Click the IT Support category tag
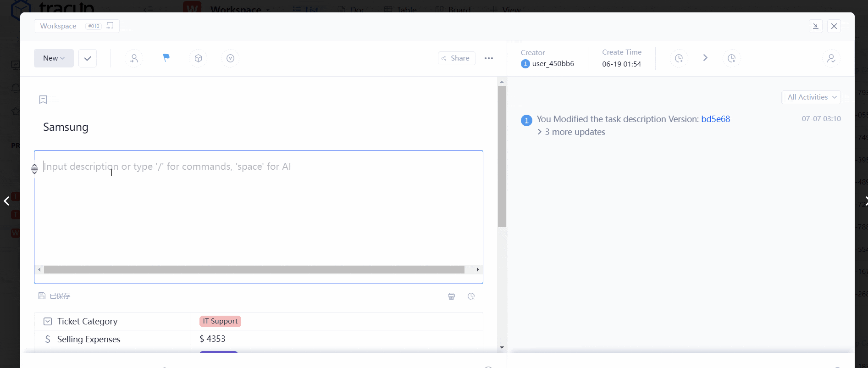868x368 pixels. 220,321
